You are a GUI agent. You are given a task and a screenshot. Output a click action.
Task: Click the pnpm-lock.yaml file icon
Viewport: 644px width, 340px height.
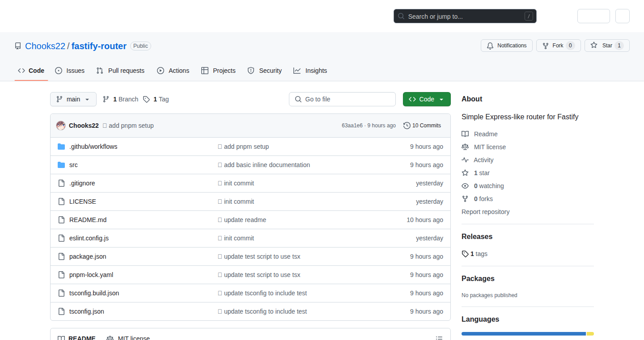tap(61, 275)
